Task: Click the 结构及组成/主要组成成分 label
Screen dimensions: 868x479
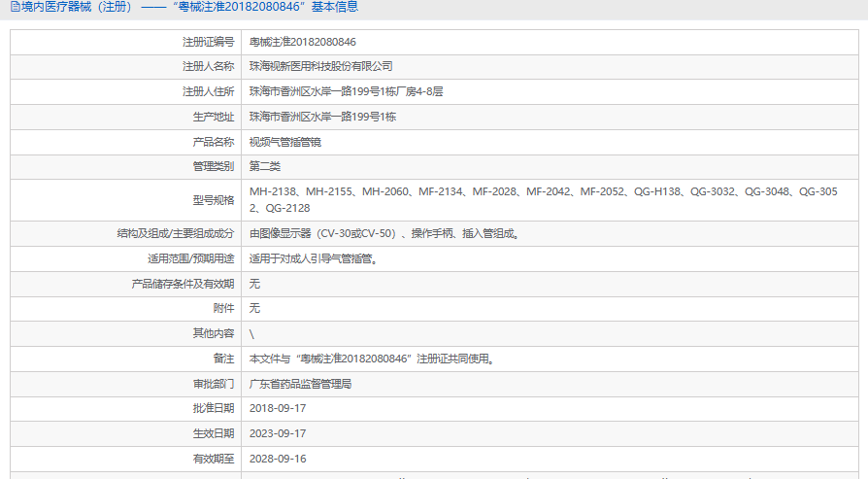Action: click(176, 234)
